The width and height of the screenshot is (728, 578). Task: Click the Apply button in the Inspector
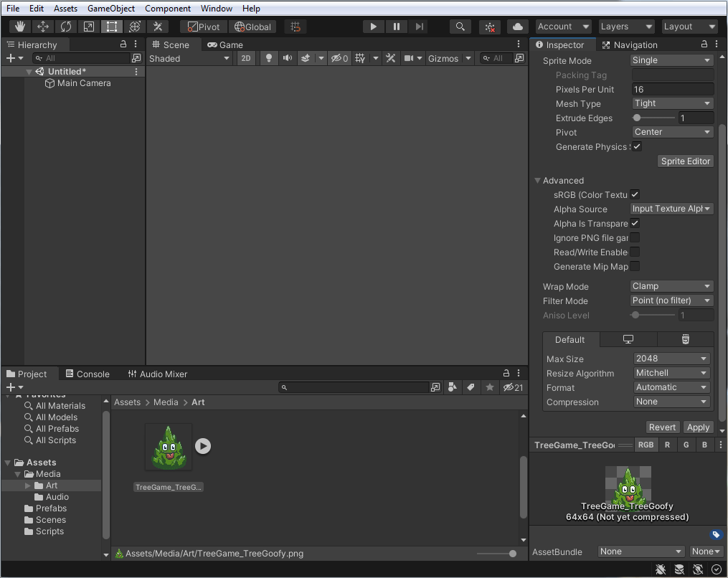[x=697, y=427]
